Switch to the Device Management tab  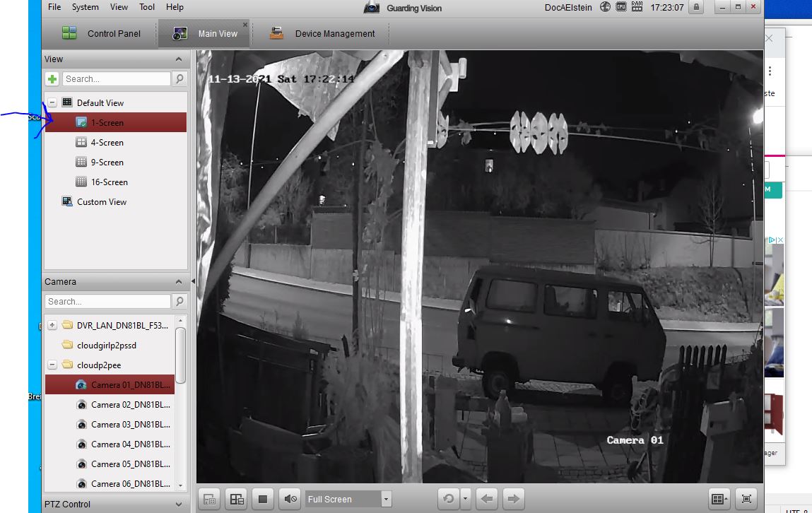tap(322, 34)
